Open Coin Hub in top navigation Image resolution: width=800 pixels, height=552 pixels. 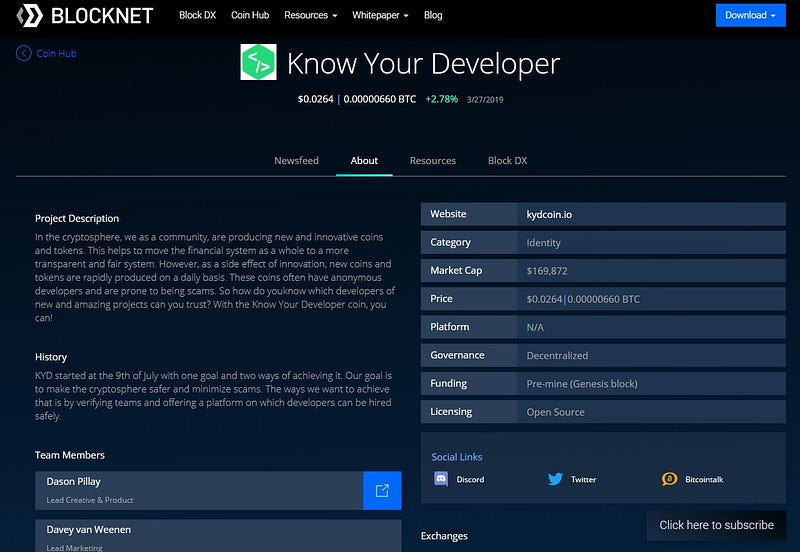pos(250,15)
